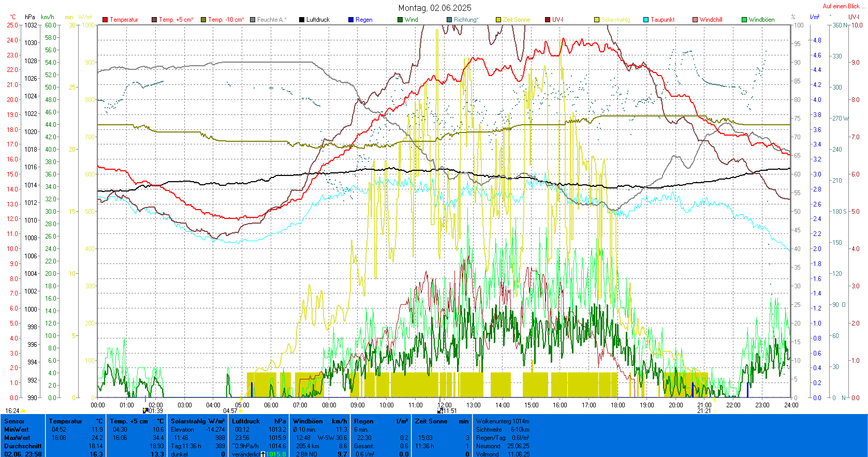The width and height of the screenshot is (868, 457).
Task: Click the 'Tag:11:36 h' day length entry
Action: pos(186,446)
